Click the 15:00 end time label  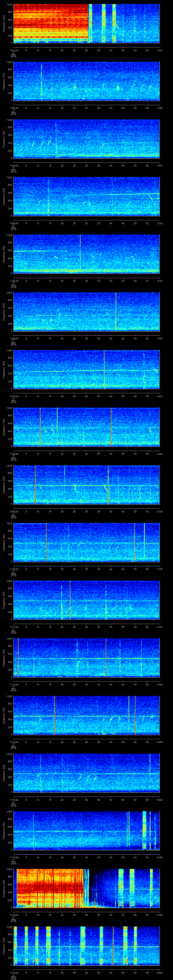pos(159,800)
